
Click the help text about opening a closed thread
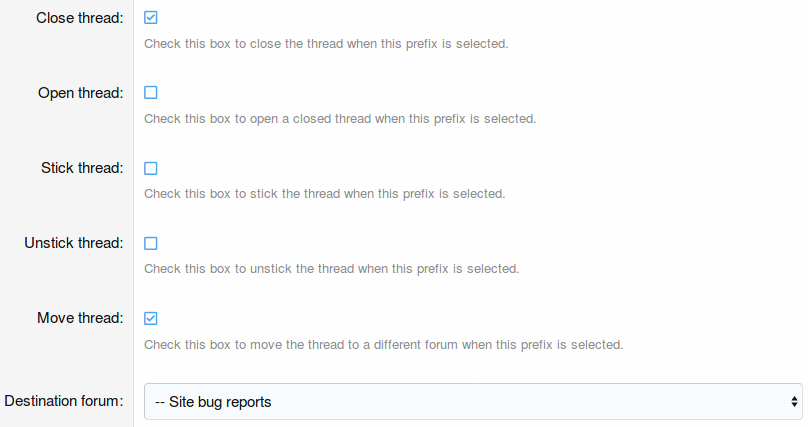[340, 119]
